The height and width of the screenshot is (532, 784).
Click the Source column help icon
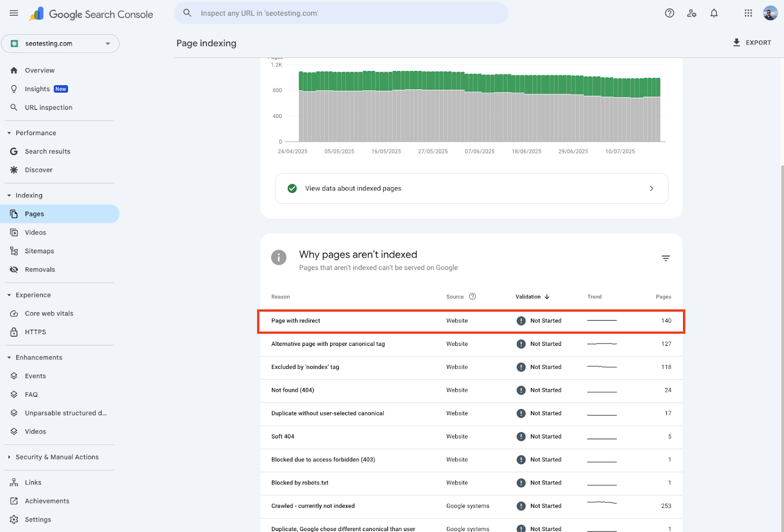(x=472, y=296)
